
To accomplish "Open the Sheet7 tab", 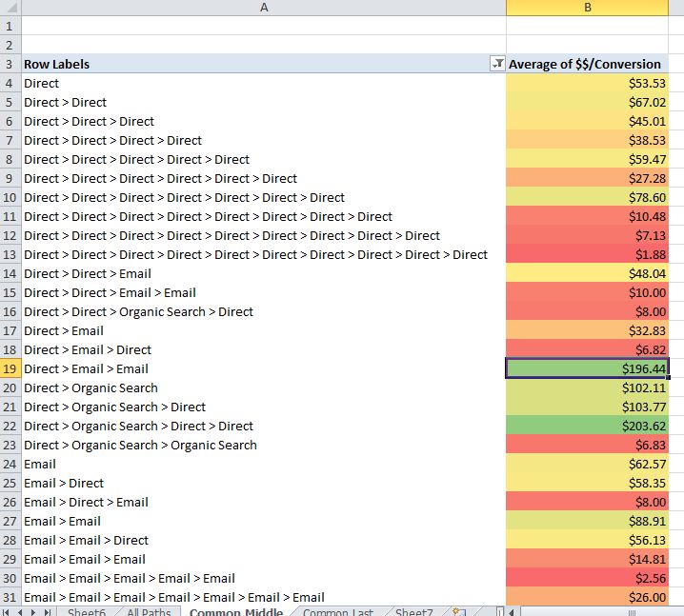I will [413, 611].
